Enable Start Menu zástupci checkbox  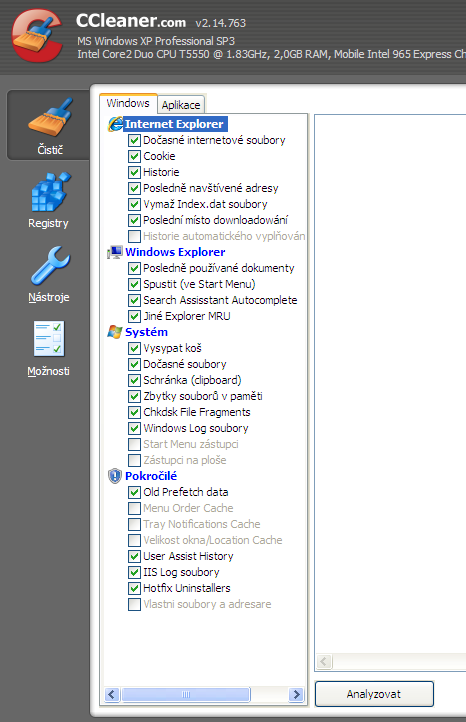(134, 444)
